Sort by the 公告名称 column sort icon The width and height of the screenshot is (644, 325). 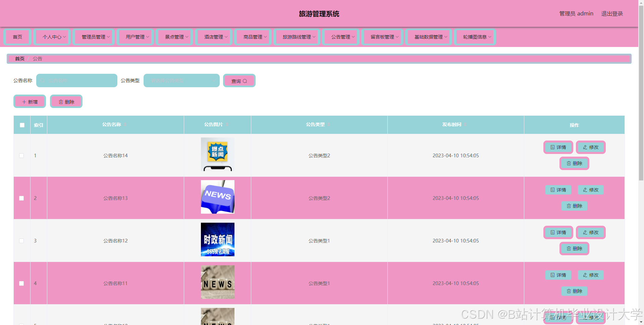[x=125, y=125]
